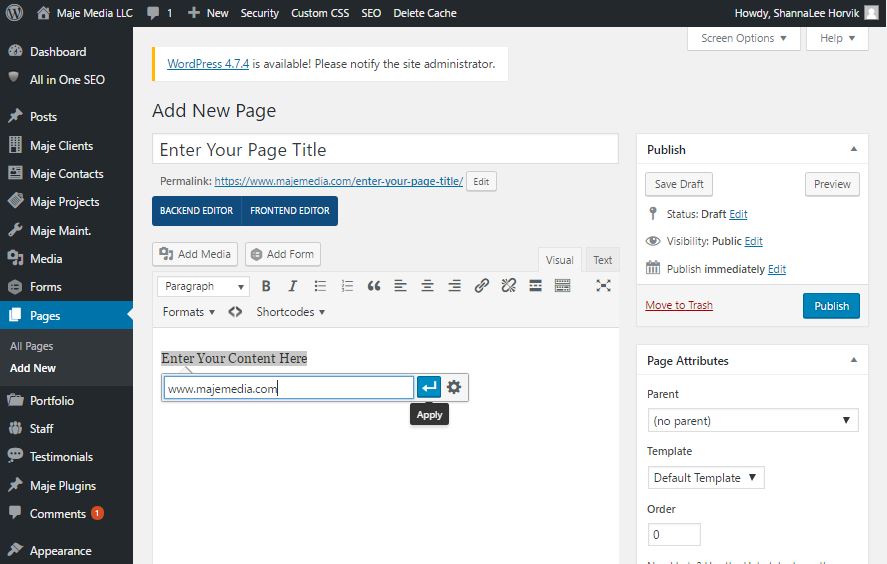Open All Pages submenu item
This screenshot has height=564, width=887.
[32, 346]
